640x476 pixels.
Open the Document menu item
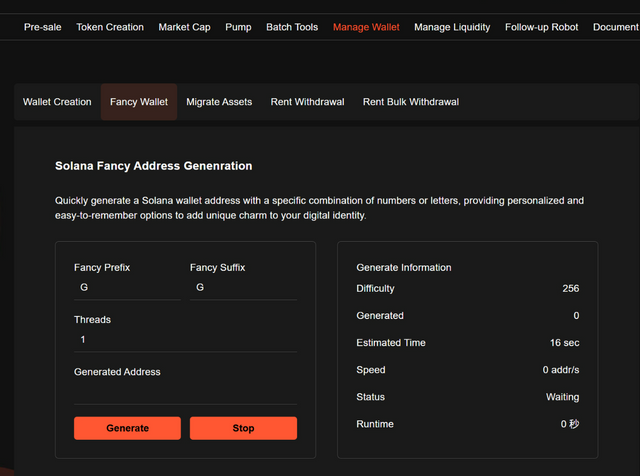616,27
